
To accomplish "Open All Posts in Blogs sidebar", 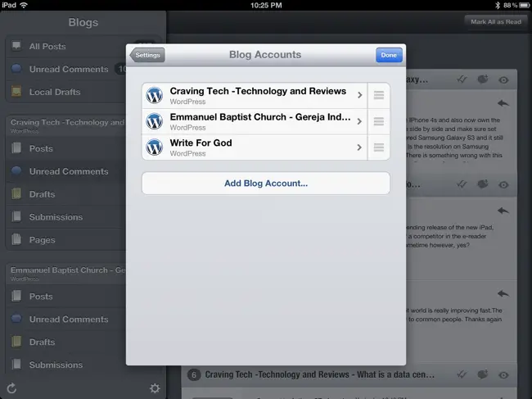I will pos(66,46).
